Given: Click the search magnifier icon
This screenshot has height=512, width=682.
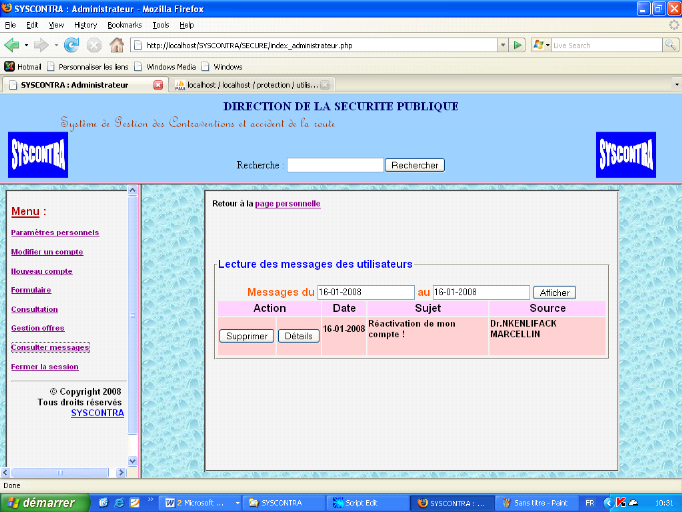Looking at the screenshot, I should click(670, 45).
